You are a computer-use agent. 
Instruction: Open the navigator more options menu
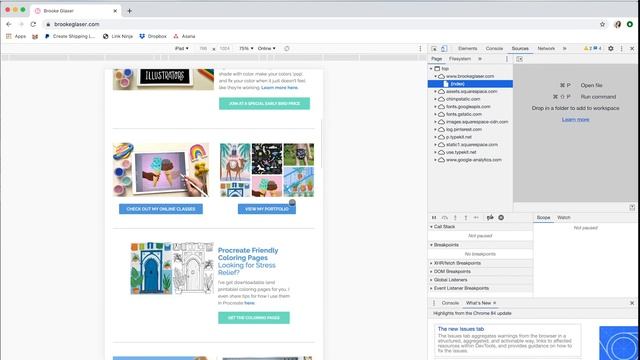(507, 59)
